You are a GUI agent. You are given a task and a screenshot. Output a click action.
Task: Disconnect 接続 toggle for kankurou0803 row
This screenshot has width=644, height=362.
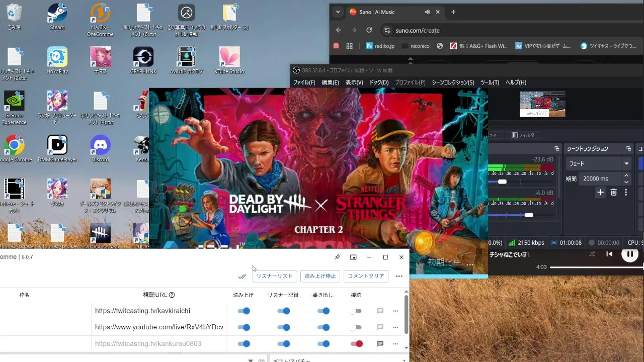[357, 344]
